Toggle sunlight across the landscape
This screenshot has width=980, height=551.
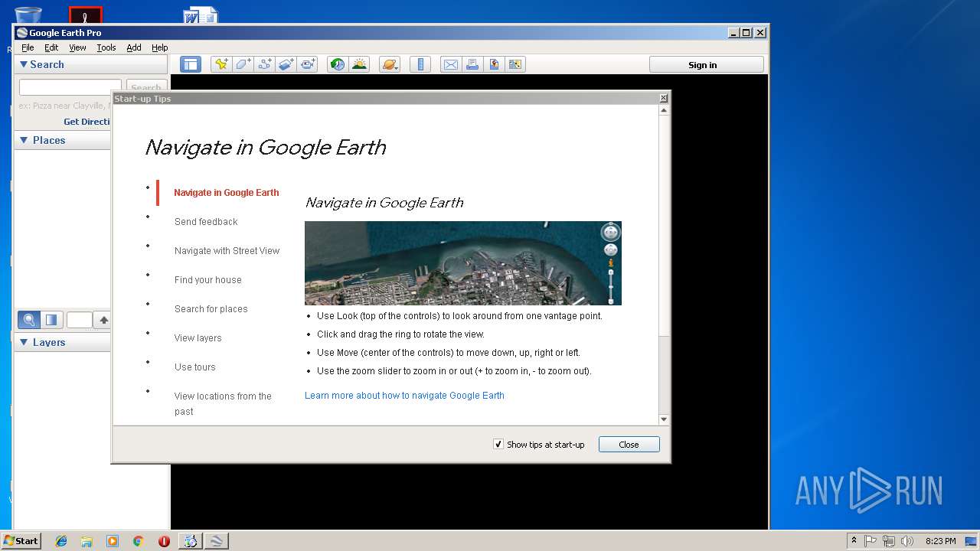click(359, 65)
